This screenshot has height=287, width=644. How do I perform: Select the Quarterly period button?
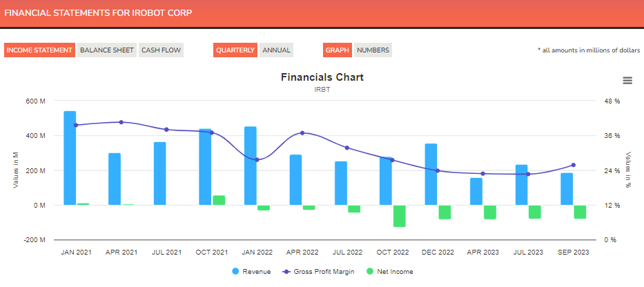click(x=235, y=50)
